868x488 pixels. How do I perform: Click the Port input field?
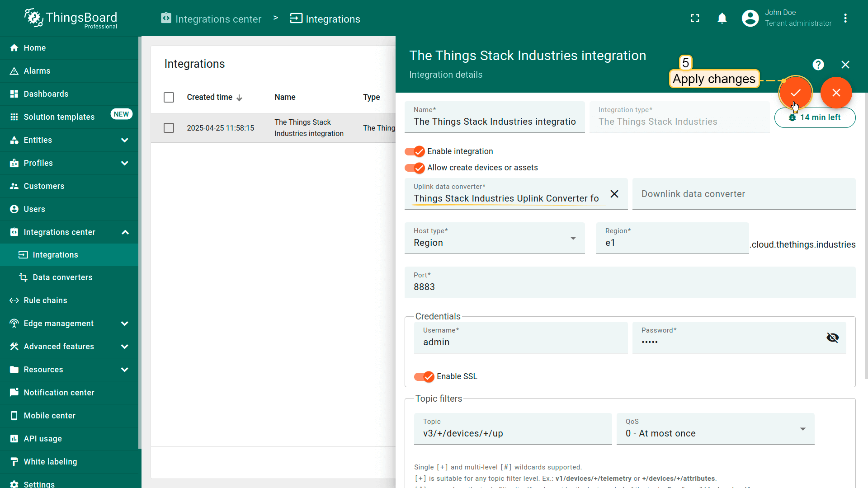pyautogui.click(x=629, y=287)
